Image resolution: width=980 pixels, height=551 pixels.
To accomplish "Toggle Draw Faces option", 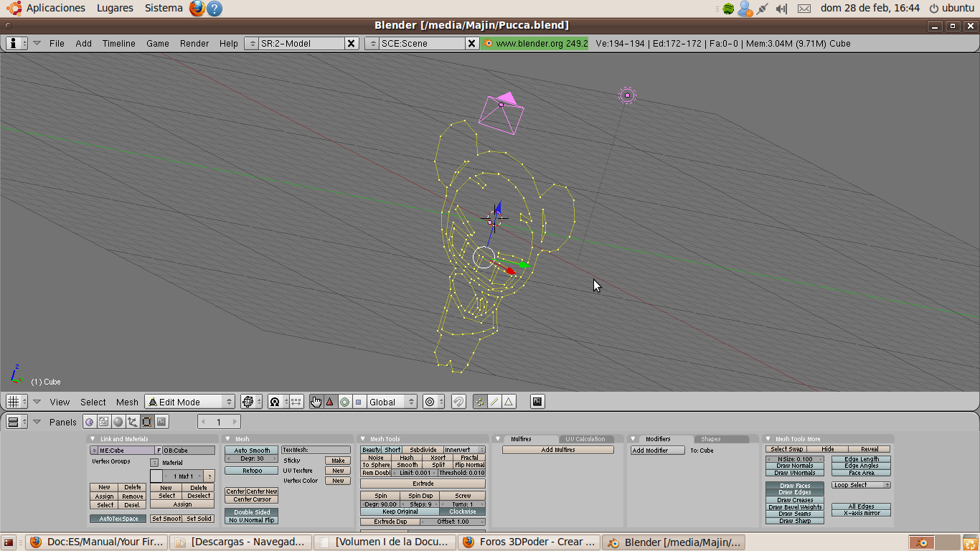I will click(x=795, y=486).
